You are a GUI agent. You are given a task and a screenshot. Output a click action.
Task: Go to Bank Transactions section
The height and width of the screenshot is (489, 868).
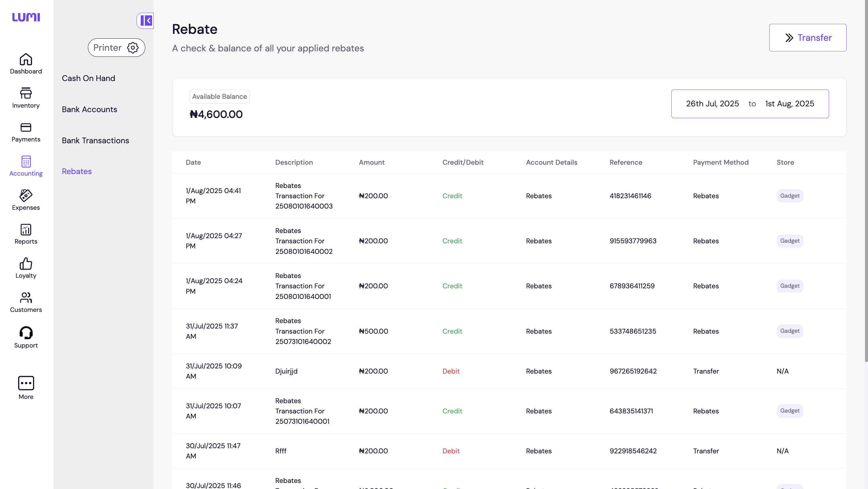95,140
